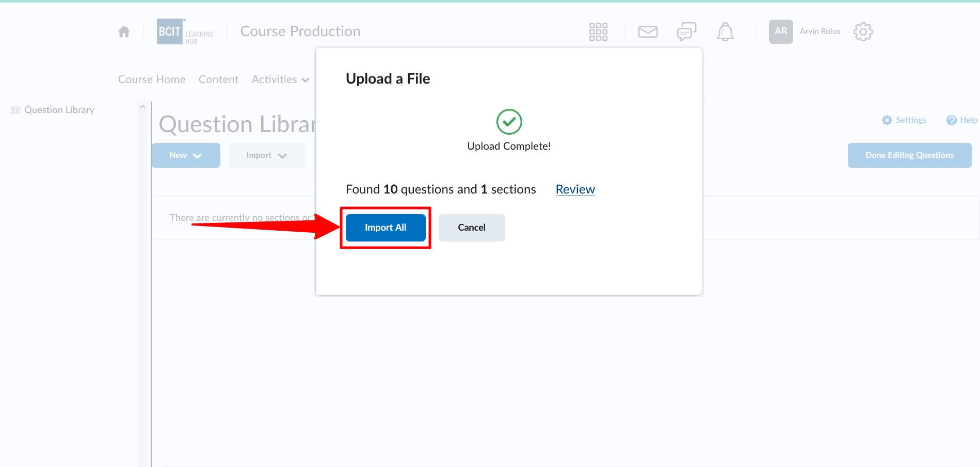Go to the Course Home tab

click(x=152, y=79)
